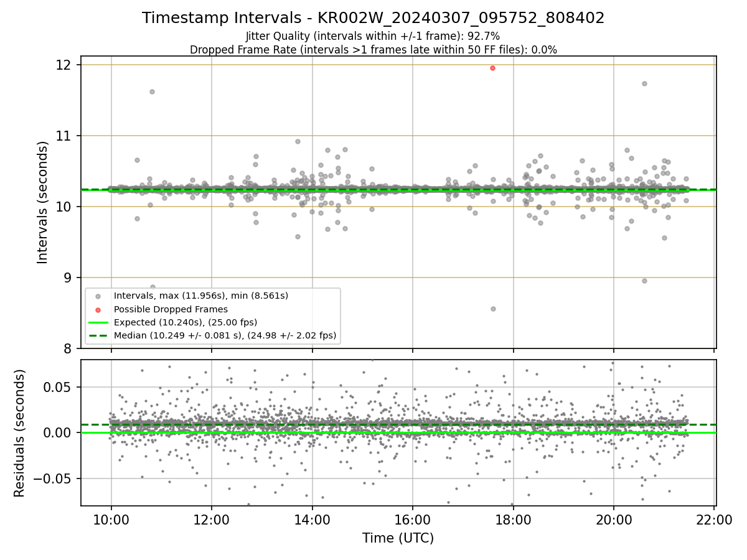Select the red dropped-frame point near 12 seconds
The width and height of the screenshot is (747, 560).
[x=492, y=68]
